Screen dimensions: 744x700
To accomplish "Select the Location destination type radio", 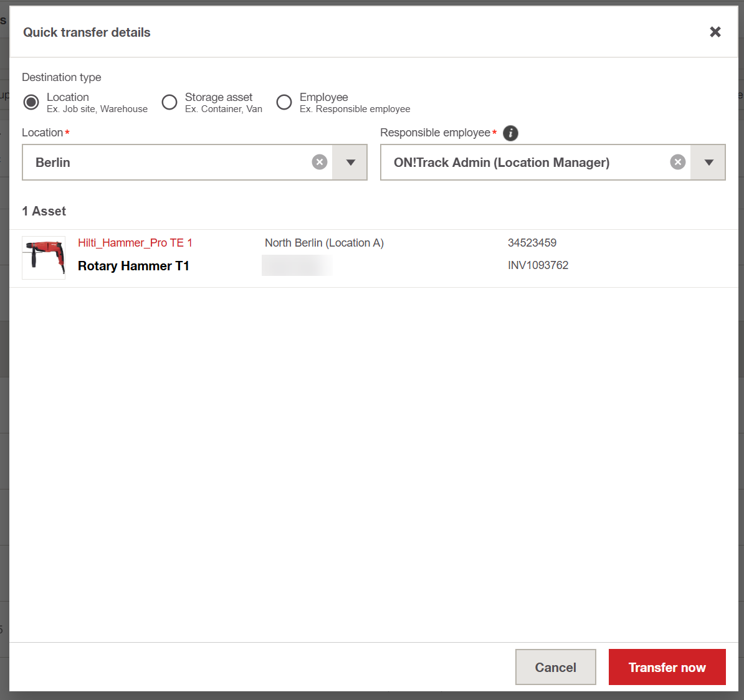I will [x=31, y=102].
